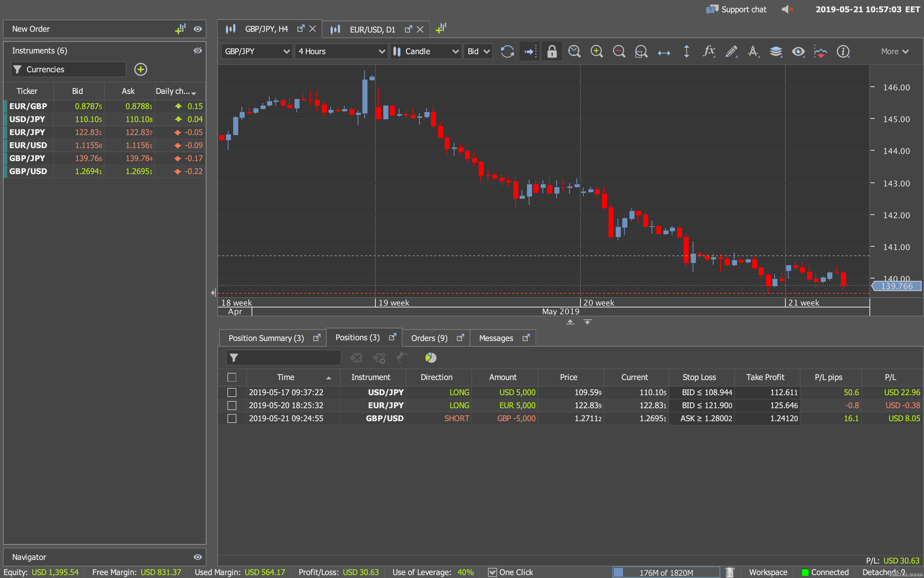This screenshot has width=924, height=578.
Task: Open the time period magnifier icon
Action: [x=574, y=51]
